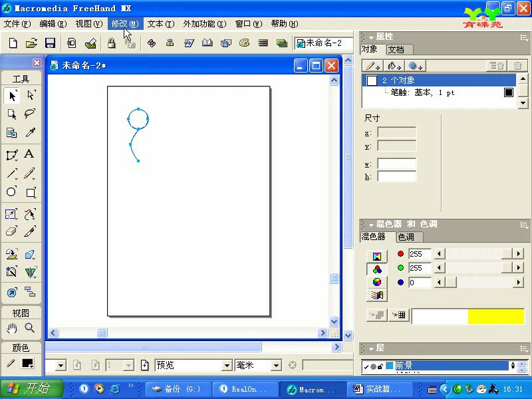Toggle the lock on the 前景 layer
Image resolution: width=532 pixels, height=399 pixels.
click(380, 366)
